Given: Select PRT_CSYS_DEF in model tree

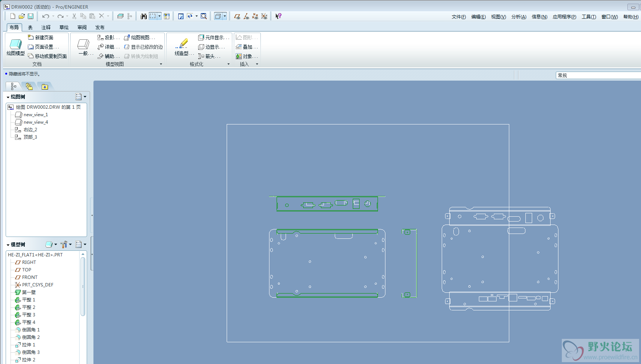Looking at the screenshot, I should 34,285.
